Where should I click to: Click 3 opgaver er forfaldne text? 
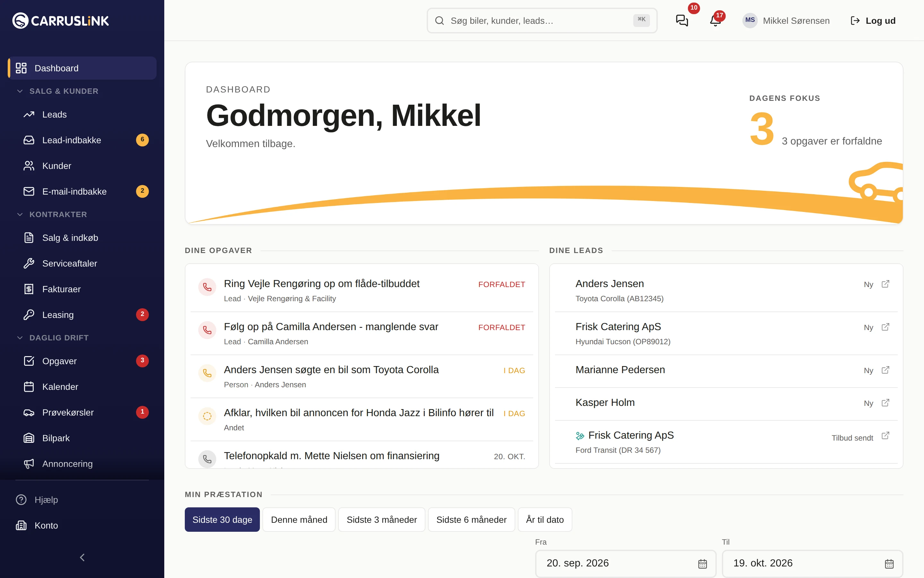(832, 141)
